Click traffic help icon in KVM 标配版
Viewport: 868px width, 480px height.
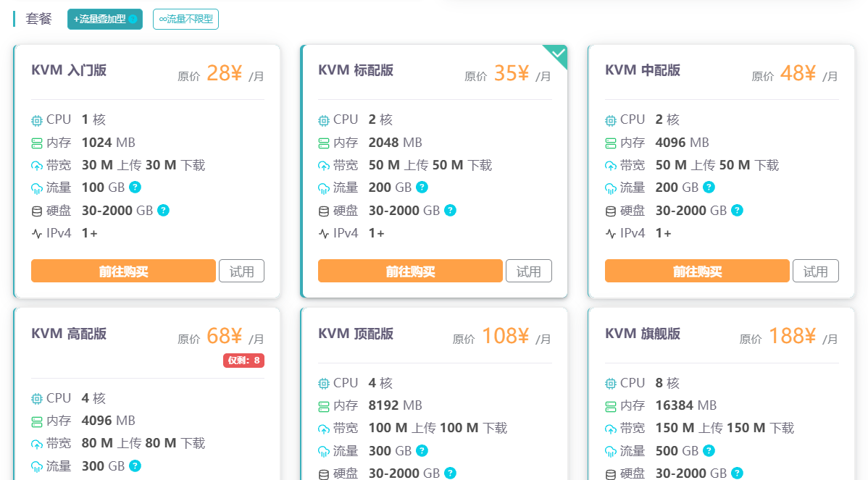point(422,188)
